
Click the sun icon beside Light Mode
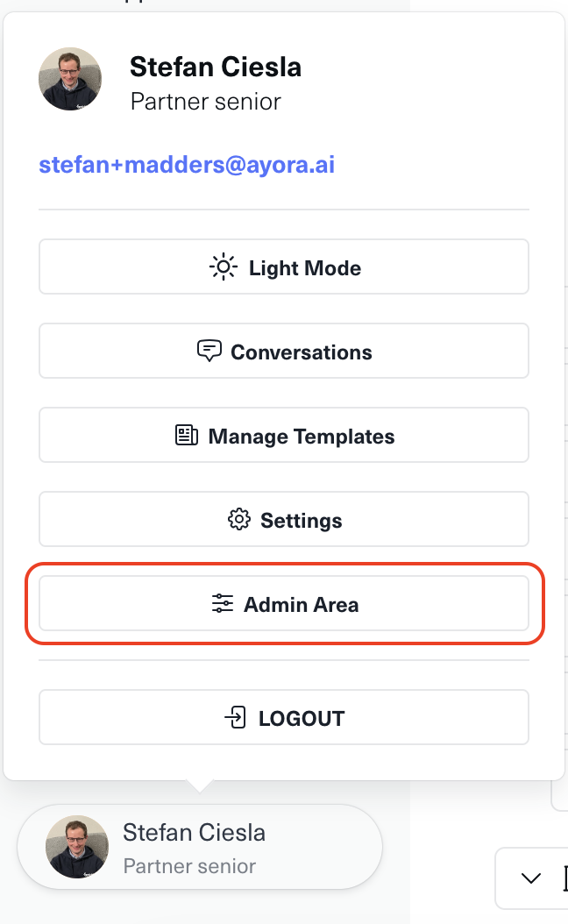(x=224, y=267)
